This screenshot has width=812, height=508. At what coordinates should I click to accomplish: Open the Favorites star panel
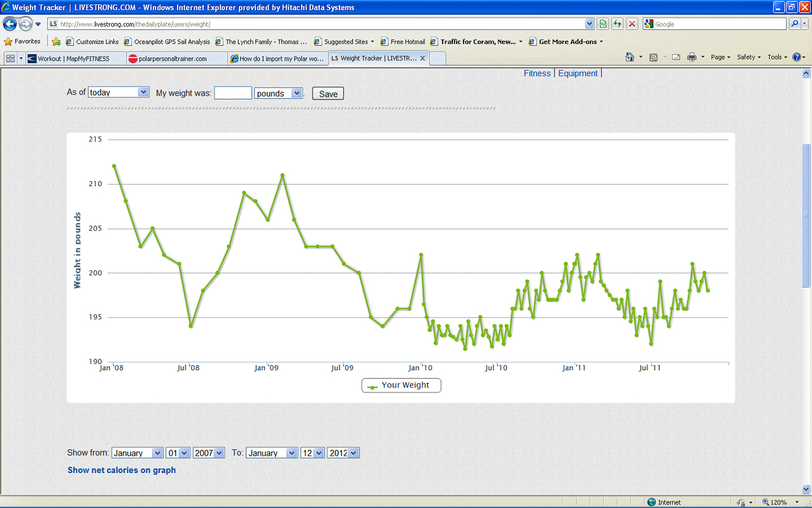22,41
